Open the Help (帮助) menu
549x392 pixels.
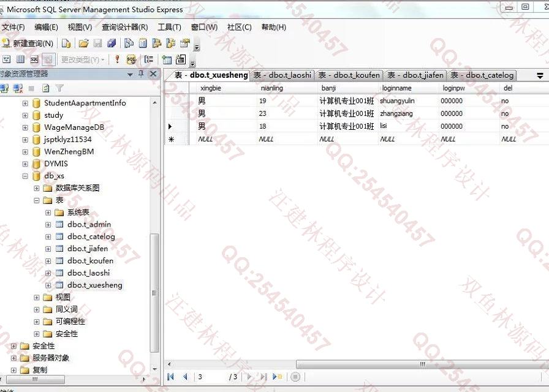[273, 28]
